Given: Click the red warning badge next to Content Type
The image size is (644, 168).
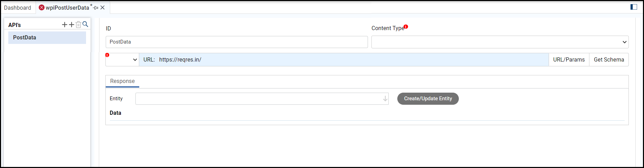Looking at the screenshot, I should [406, 27].
